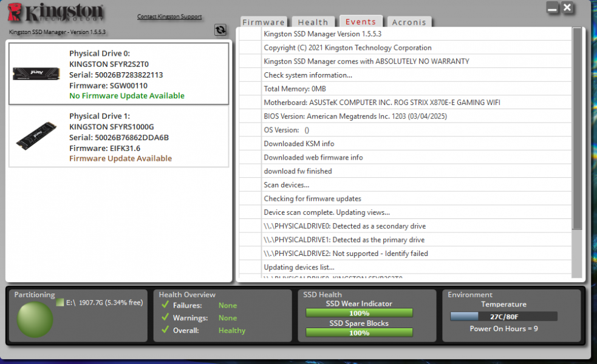Click the Failures green checkmark icon
The height and width of the screenshot is (364, 597).
pos(165,305)
